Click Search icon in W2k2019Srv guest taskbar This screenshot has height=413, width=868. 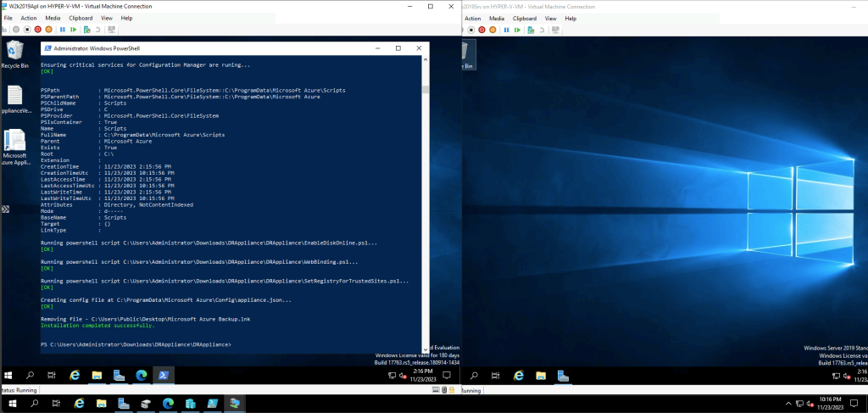(x=475, y=375)
